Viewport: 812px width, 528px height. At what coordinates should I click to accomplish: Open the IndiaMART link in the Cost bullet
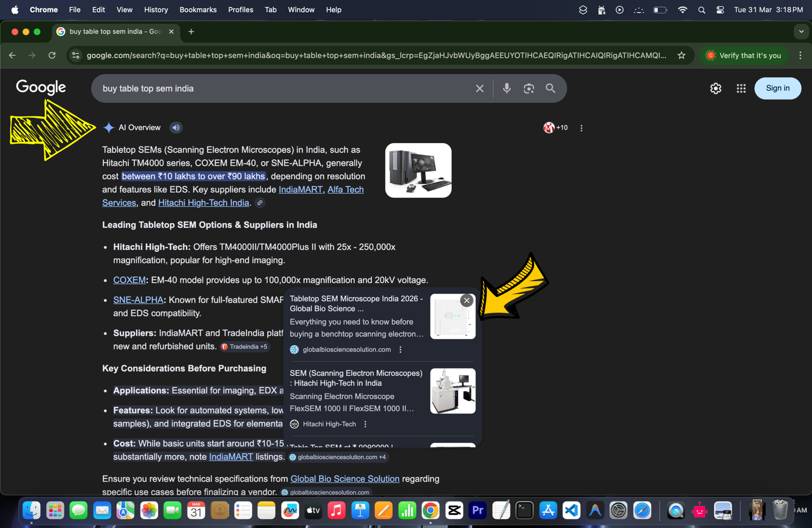coord(231,456)
